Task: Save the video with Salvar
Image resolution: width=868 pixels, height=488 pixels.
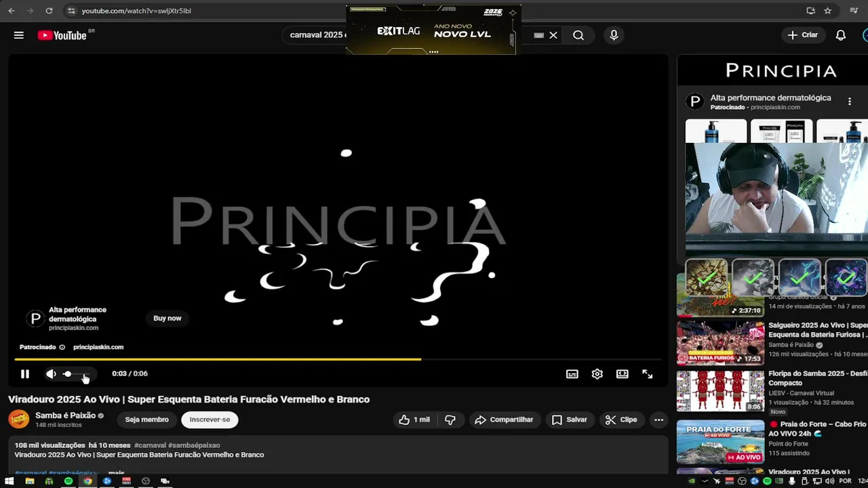Action: point(570,420)
